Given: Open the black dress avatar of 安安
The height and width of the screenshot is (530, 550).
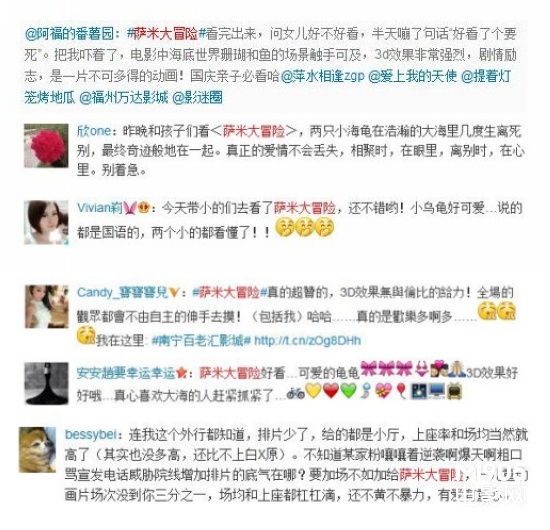Looking at the screenshot, I should 47,383.
